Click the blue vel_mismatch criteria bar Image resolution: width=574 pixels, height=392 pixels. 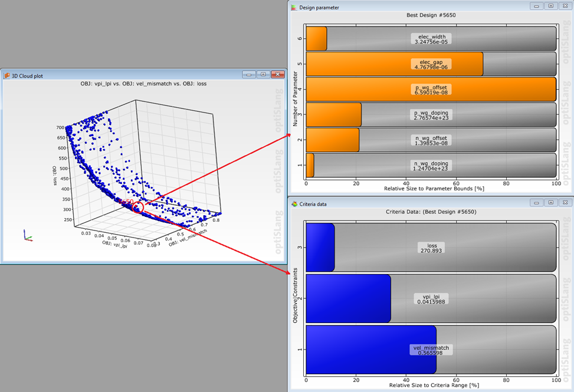(370, 350)
